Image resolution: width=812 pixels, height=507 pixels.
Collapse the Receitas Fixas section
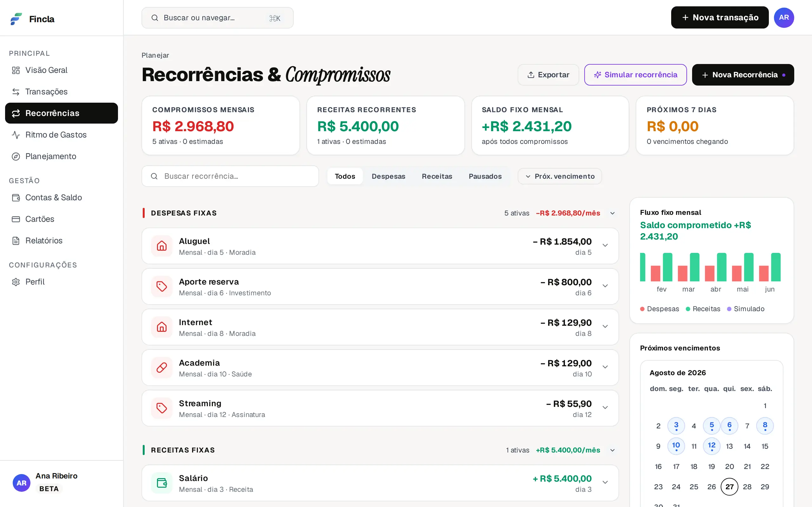coord(612,450)
